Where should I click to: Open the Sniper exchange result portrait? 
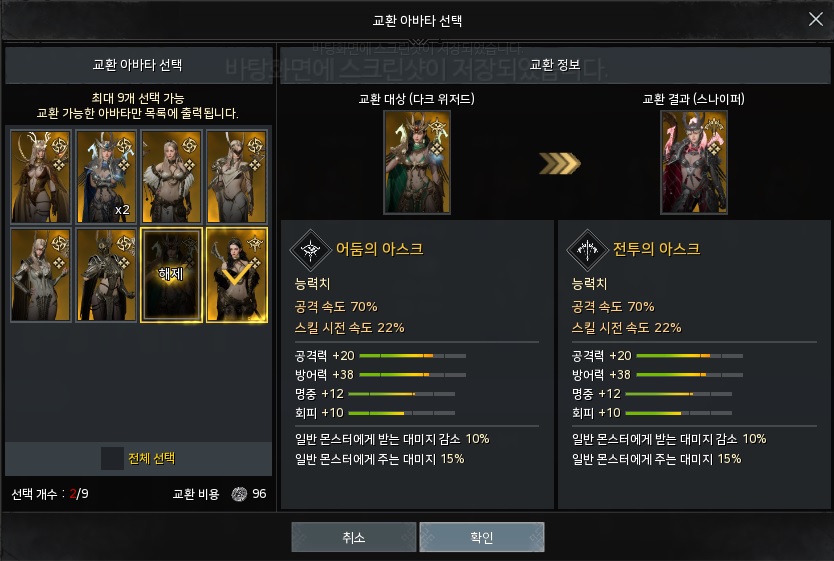694,162
